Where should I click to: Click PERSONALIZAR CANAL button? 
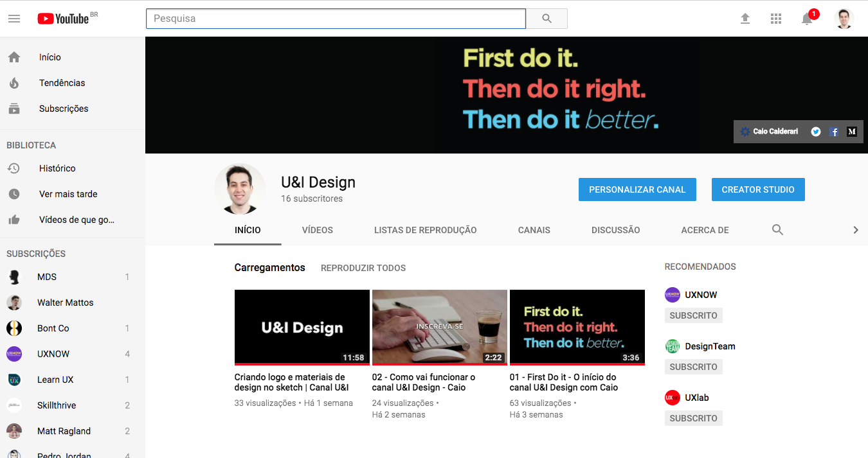coord(637,189)
